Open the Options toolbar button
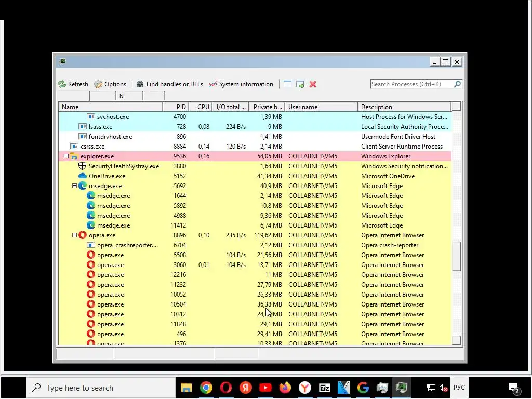This screenshot has height=399, width=532. 110,84
